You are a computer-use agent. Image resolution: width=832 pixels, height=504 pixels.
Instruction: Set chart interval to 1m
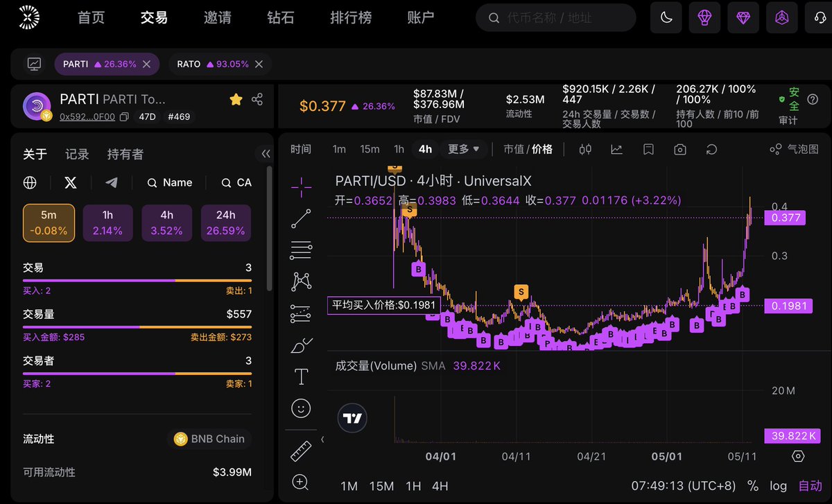pos(339,149)
